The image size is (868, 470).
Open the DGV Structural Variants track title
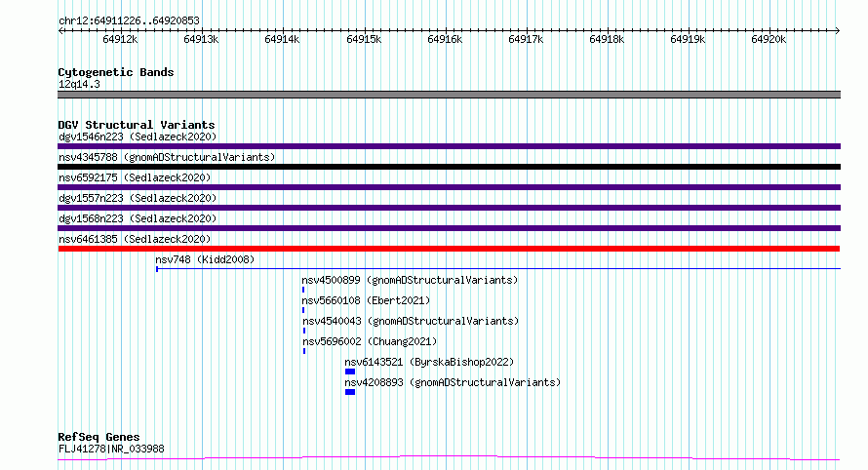click(137, 125)
